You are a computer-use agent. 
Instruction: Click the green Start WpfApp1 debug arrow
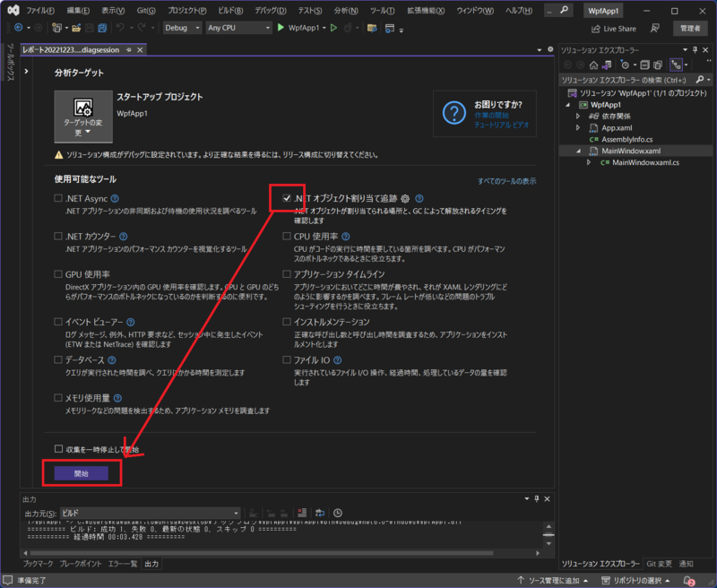281,28
